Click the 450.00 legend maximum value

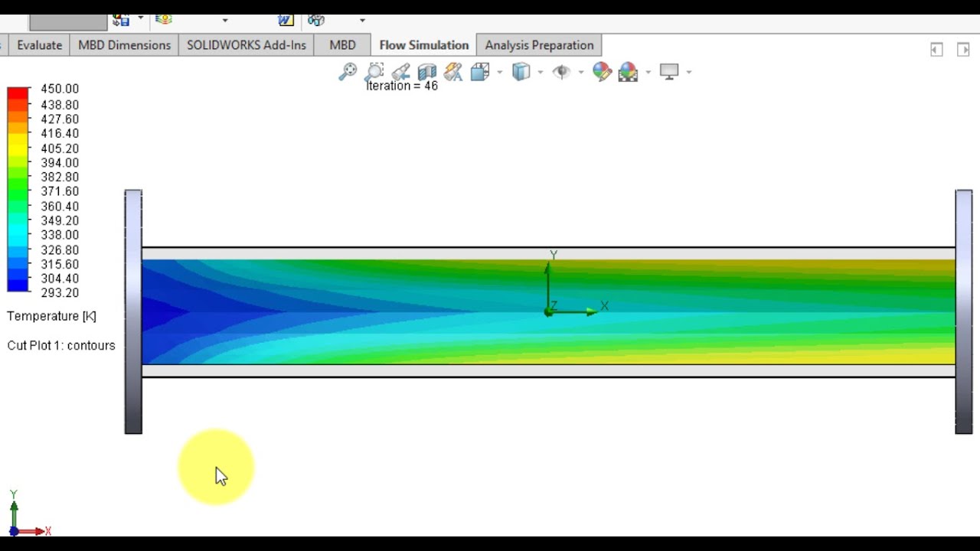pos(60,89)
